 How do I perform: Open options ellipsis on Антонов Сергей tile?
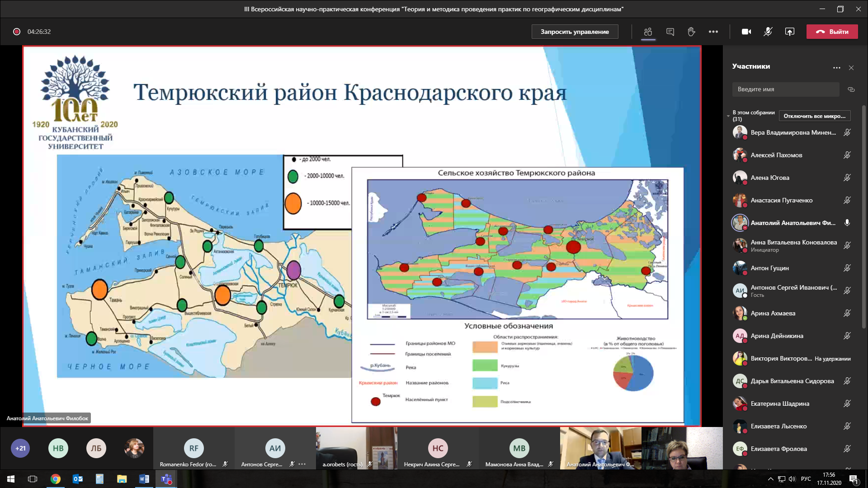302,464
